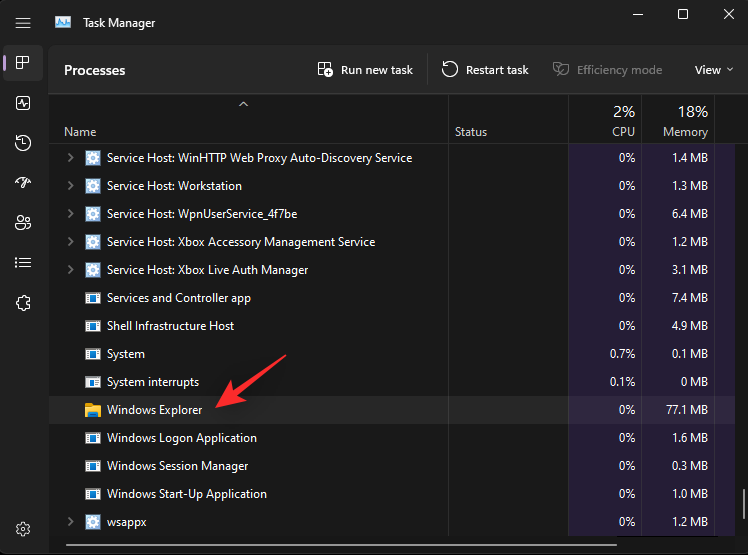The height and width of the screenshot is (555, 748).
Task: Expand Xbox Live Auth Manager row
Action: (x=71, y=270)
